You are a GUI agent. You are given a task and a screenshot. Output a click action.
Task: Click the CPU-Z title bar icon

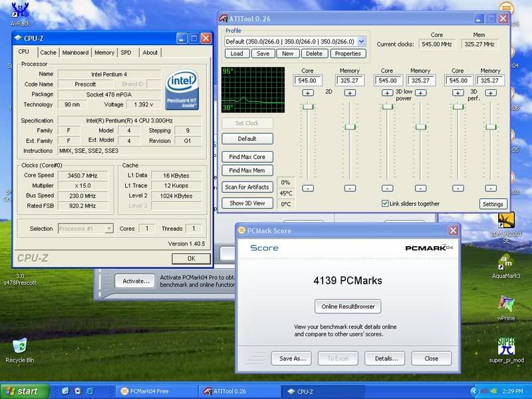coord(18,39)
